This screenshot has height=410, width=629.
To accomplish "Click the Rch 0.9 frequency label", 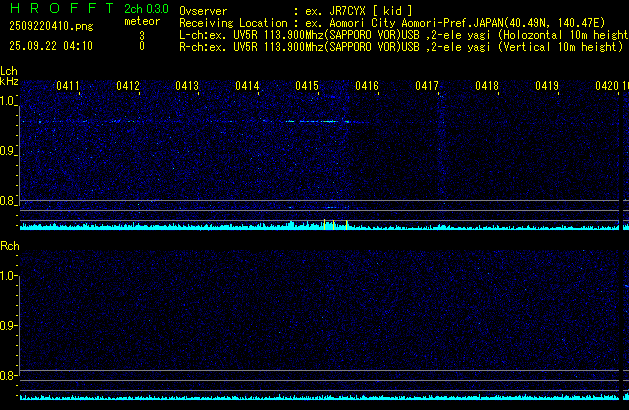I will coord(9,326).
